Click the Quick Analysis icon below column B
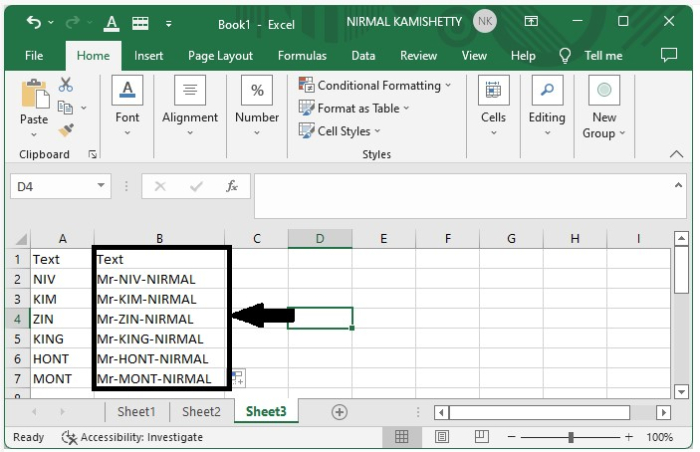700x452 pixels. [x=238, y=378]
